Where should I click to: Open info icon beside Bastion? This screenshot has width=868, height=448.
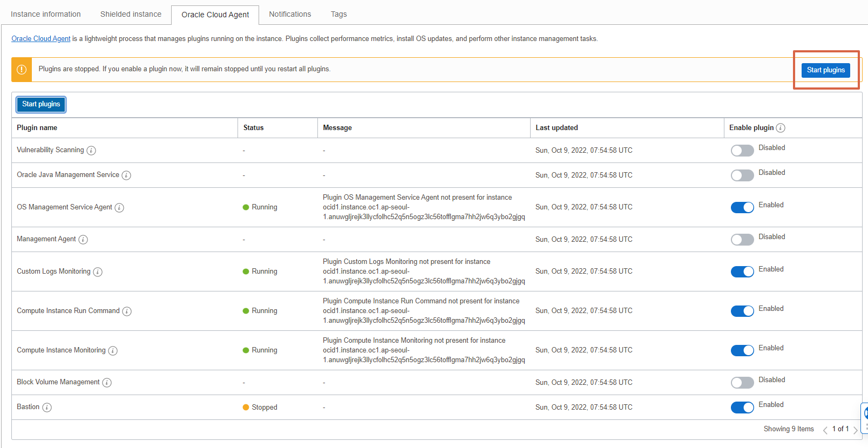coord(47,408)
